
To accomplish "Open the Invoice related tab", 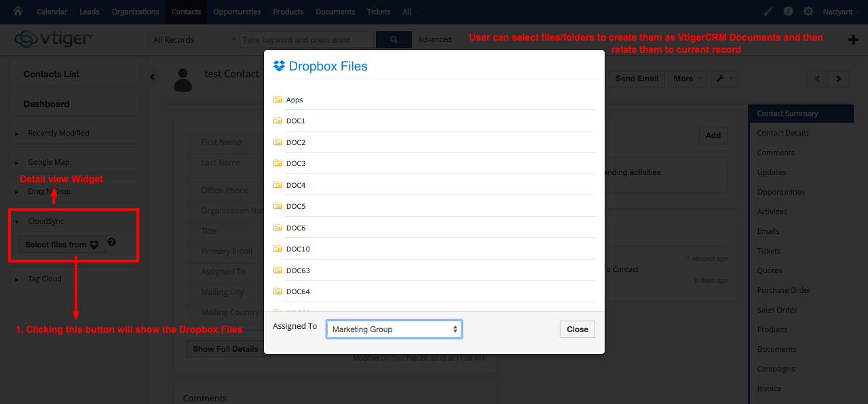I will [x=769, y=388].
